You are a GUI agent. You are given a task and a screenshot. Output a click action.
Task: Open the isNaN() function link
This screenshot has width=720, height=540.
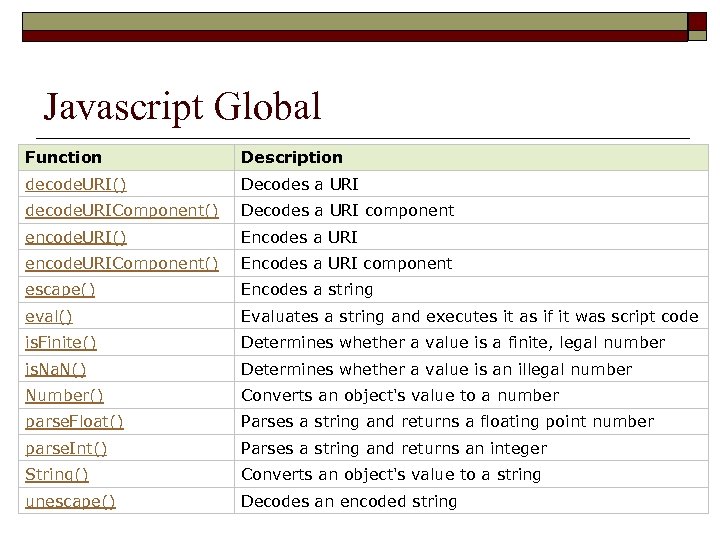coord(56,369)
